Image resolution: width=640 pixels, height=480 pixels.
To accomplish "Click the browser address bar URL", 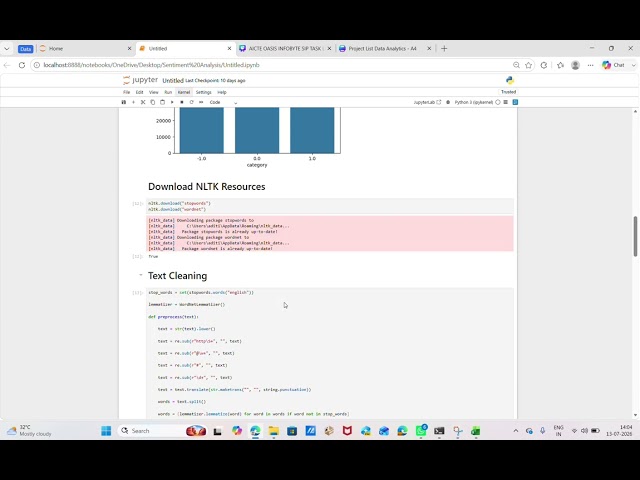I will click(x=151, y=65).
